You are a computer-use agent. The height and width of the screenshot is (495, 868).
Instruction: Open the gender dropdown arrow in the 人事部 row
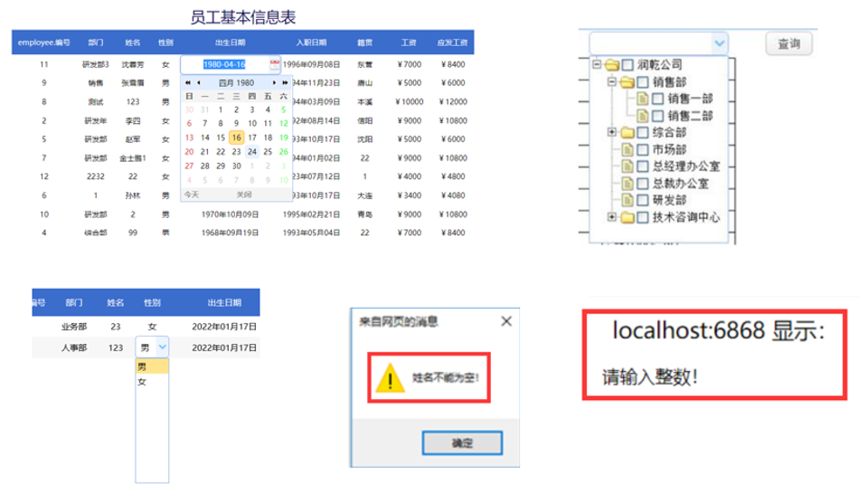[162, 347]
